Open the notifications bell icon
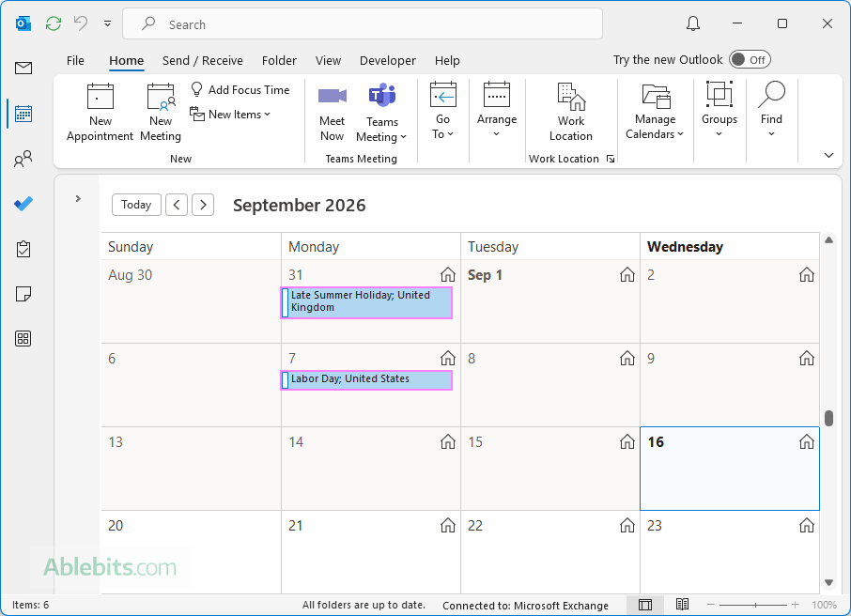The height and width of the screenshot is (616, 851). [693, 23]
